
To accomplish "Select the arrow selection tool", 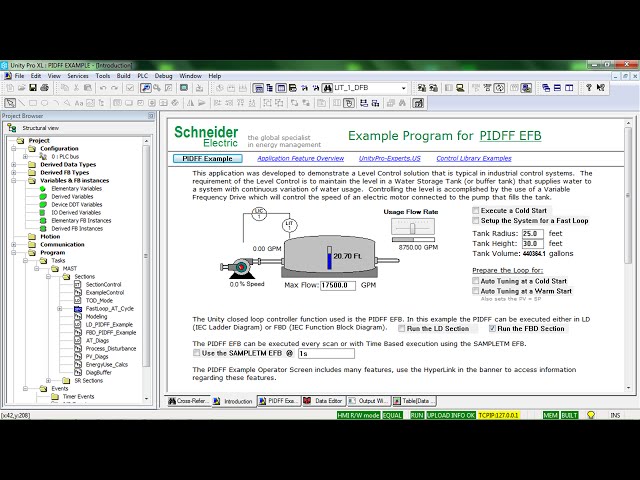I will coord(10,103).
